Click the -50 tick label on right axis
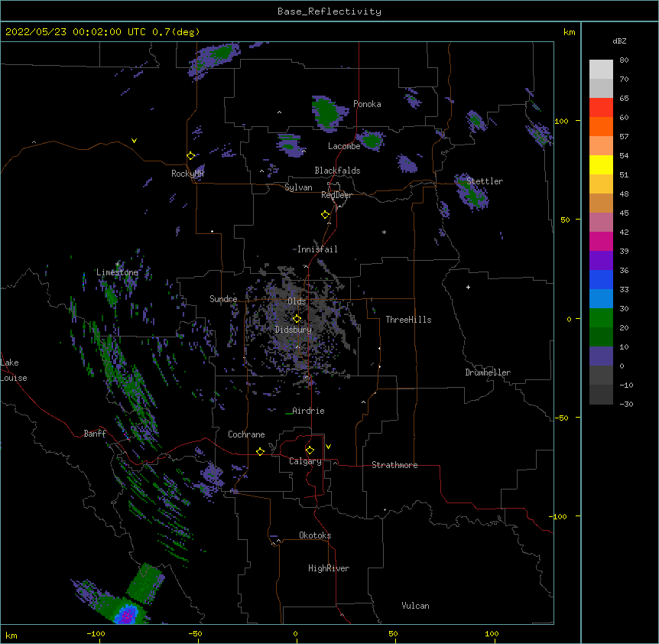Viewport: 659px width, 644px height. coord(561,418)
